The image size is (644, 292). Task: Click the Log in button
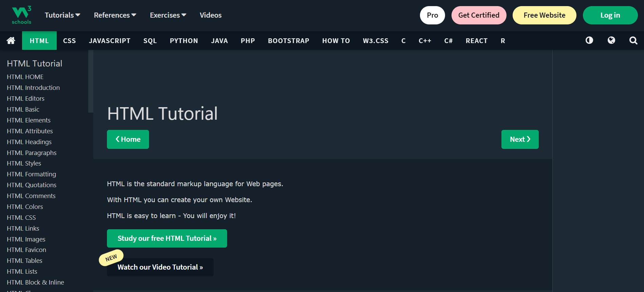coord(610,15)
